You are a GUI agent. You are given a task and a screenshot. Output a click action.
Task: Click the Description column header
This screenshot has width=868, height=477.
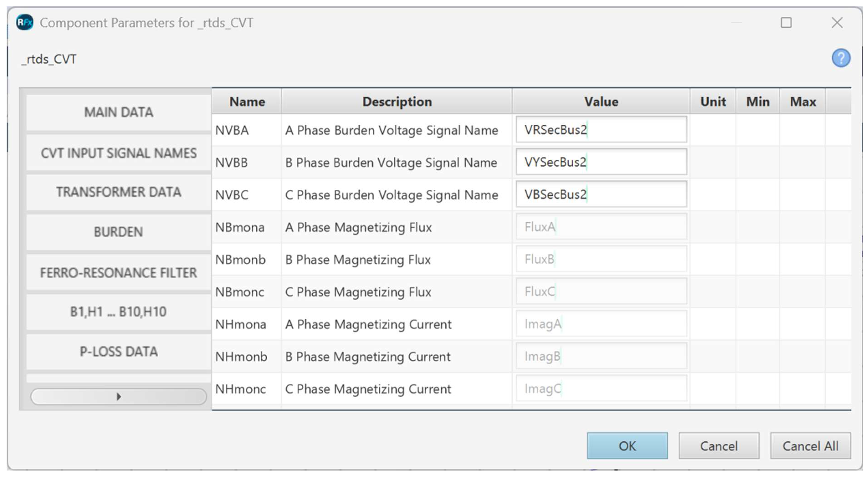point(397,101)
